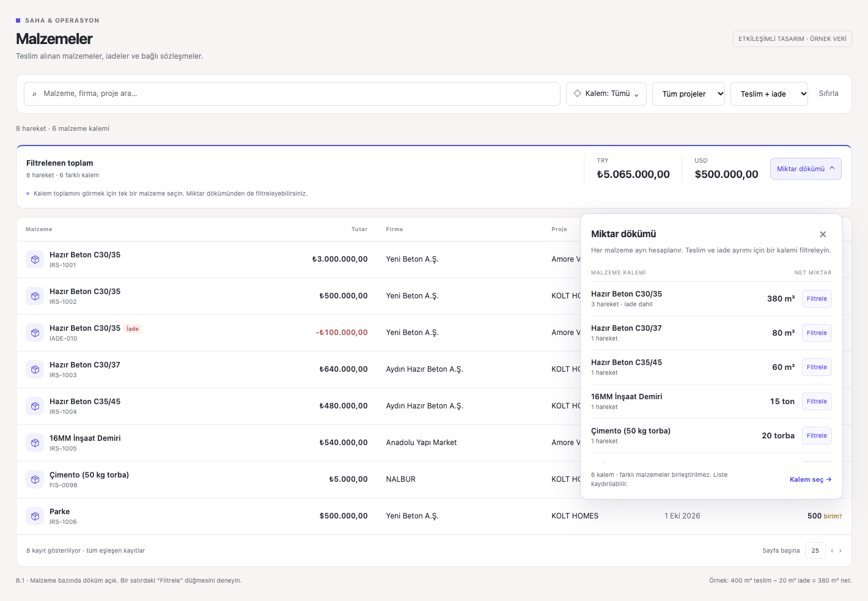Image resolution: width=868 pixels, height=601 pixels.
Task: Click the package icon for IRS-1001 row
Action: coord(35,259)
